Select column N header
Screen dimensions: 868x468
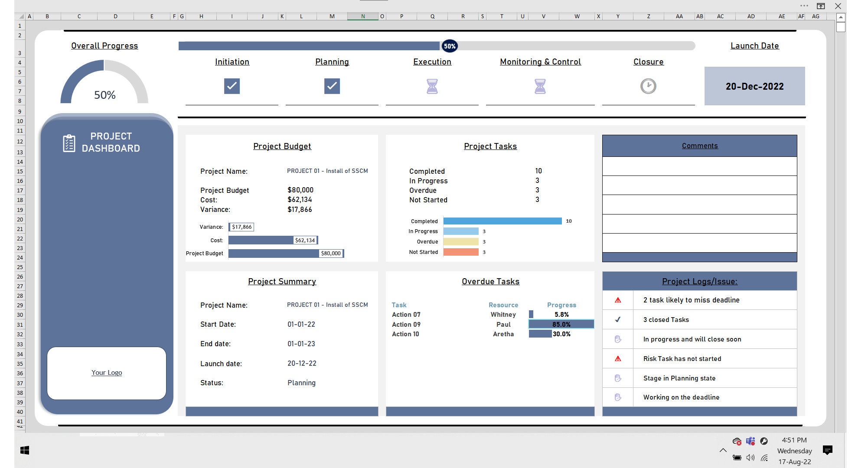click(362, 16)
